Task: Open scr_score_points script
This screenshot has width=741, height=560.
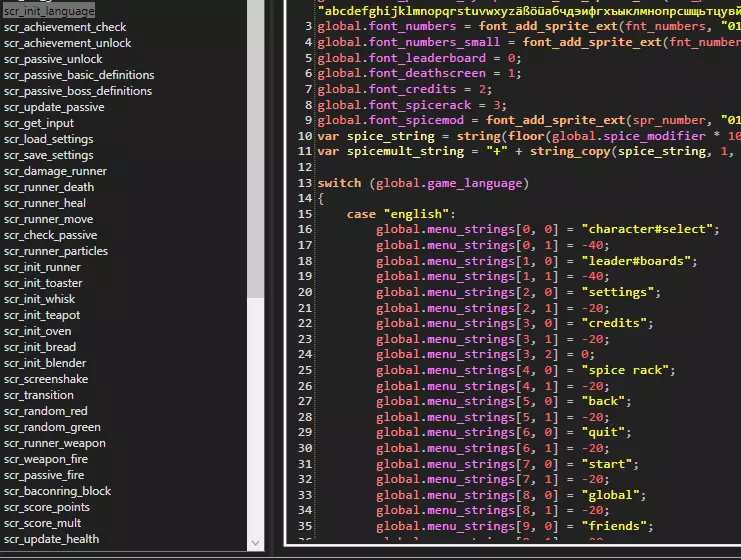Action: tap(47, 508)
